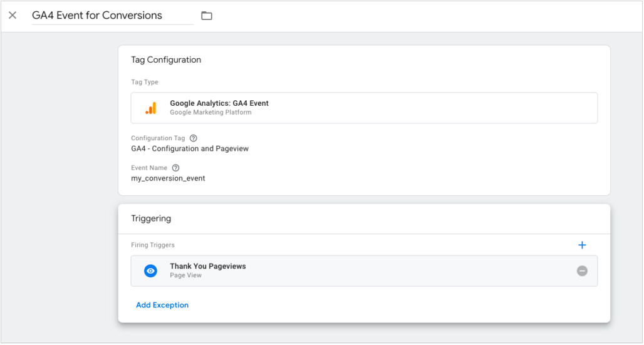This screenshot has width=644, height=345.
Task: Click the 'Google Marketing Platform' subtitle text
Action: point(210,112)
